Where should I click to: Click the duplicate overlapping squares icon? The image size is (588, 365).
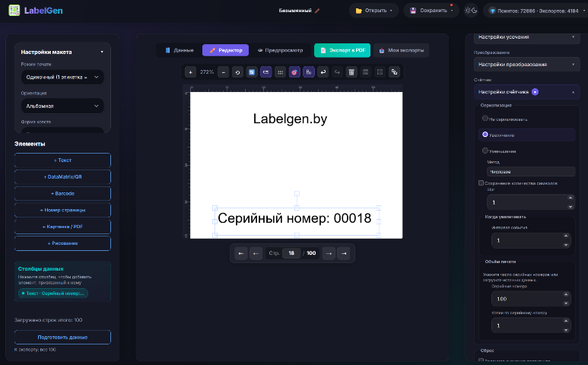(394, 72)
